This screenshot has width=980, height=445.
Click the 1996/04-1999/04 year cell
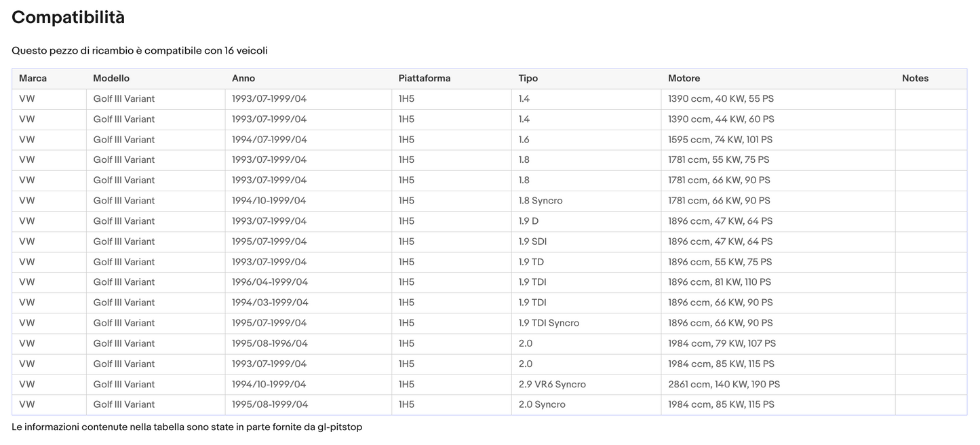pos(270,282)
